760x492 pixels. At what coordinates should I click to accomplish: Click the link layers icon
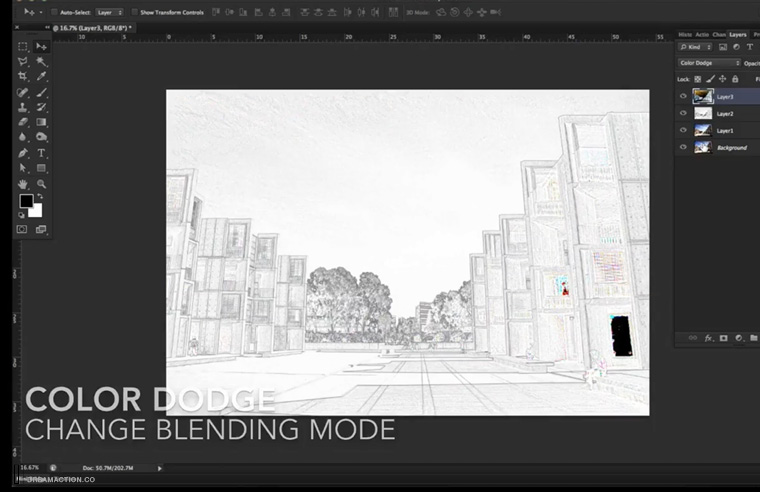tap(693, 338)
